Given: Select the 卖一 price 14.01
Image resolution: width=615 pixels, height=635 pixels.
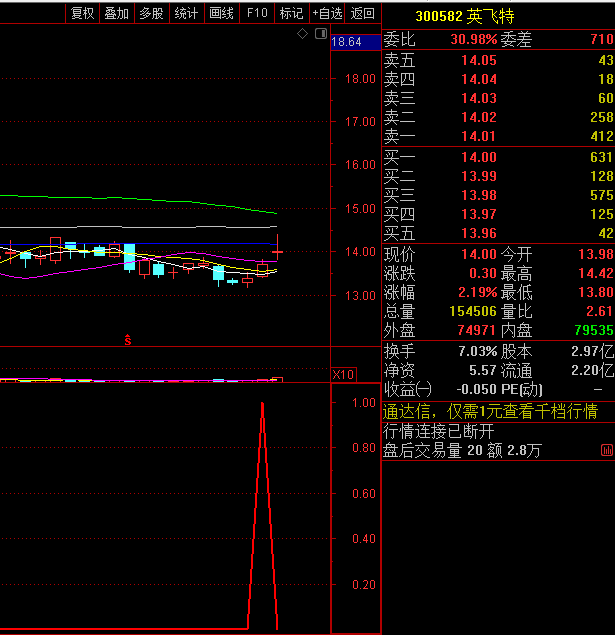Looking at the screenshot, I should (479, 136).
